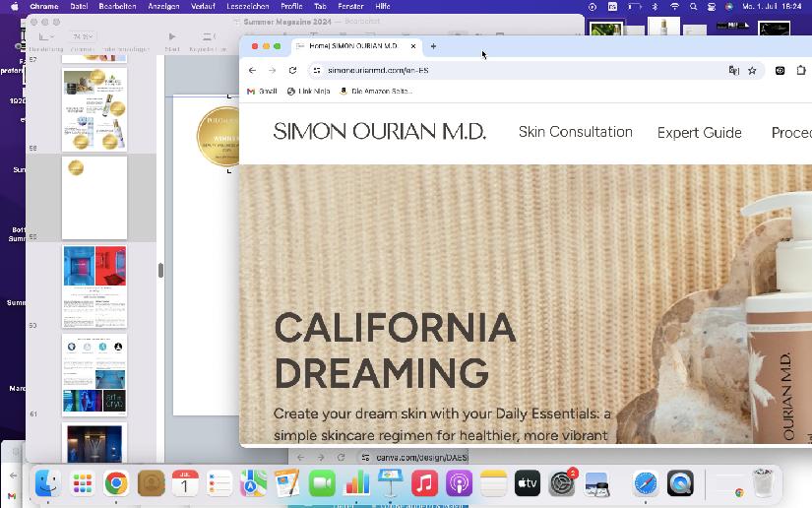Open Finder from the Dock
The height and width of the screenshot is (508, 812).
[47, 483]
